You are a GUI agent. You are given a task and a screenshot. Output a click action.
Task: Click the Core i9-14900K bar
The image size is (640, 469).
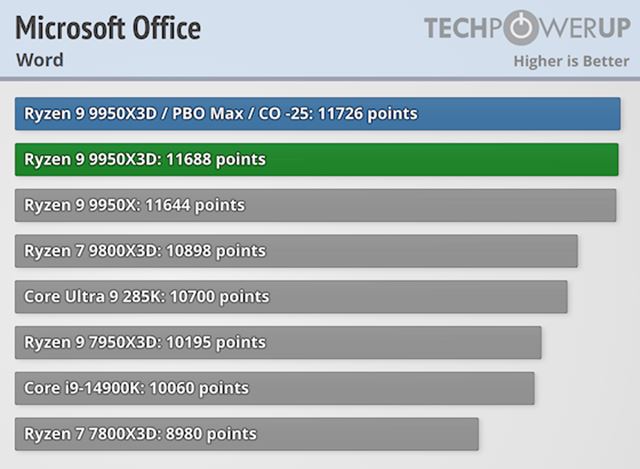click(274, 388)
